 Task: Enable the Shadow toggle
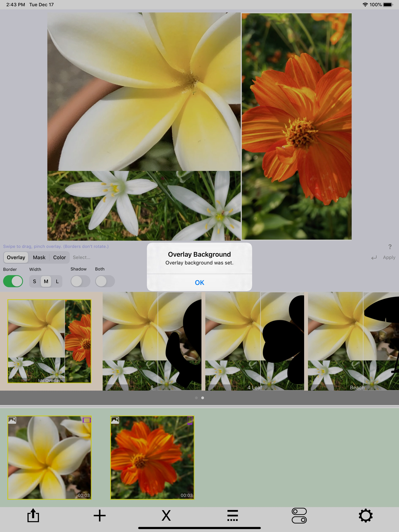[80, 281]
